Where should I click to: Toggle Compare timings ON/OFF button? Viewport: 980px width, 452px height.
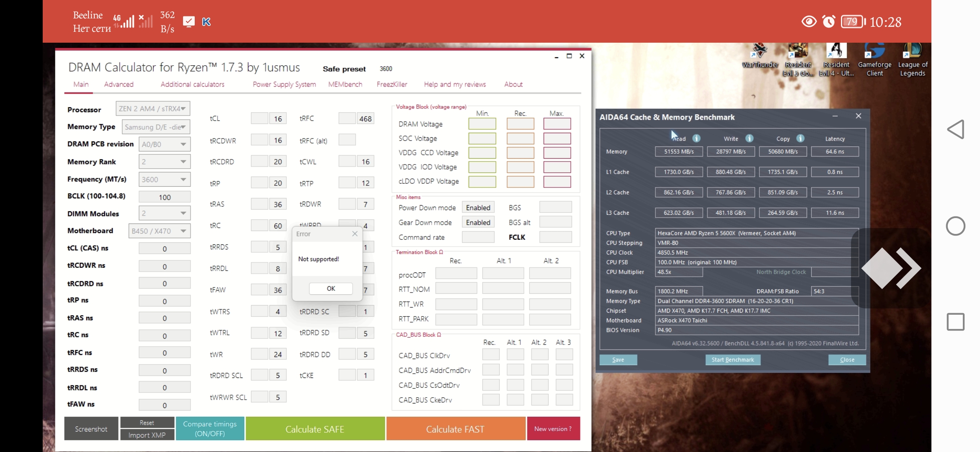[210, 429]
